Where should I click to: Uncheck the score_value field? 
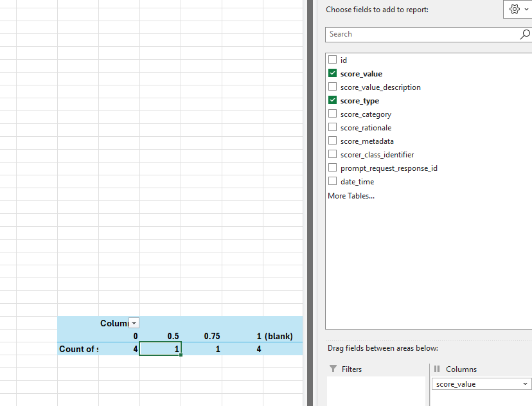332,73
